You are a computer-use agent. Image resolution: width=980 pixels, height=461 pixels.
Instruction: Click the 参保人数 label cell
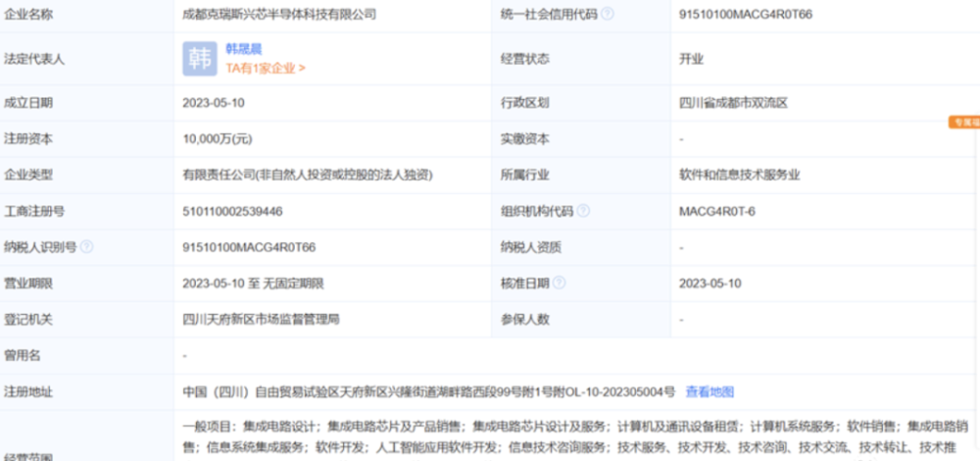click(580, 320)
